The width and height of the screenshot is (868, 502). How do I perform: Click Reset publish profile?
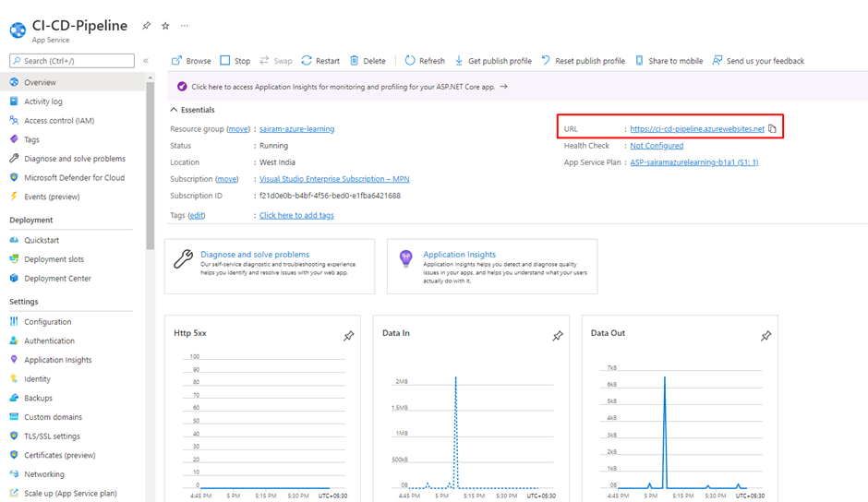coord(583,61)
